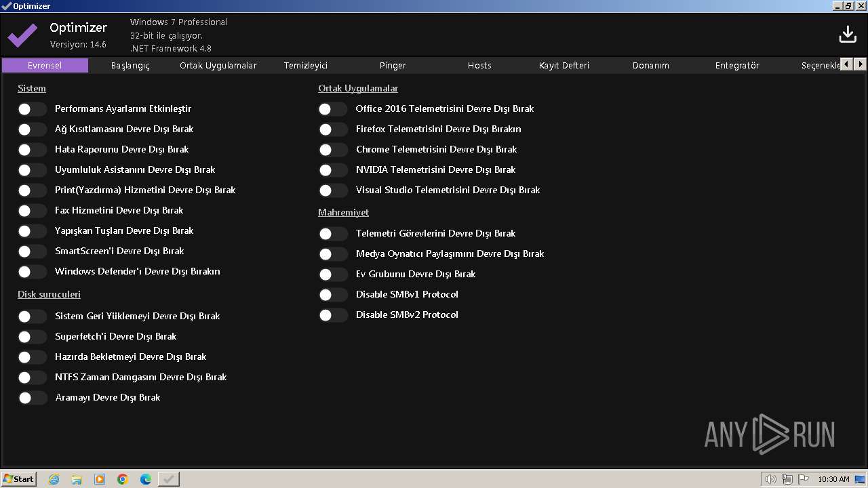
Task: Click the Ortak Uygulamalar section heading
Action: pos(358,88)
